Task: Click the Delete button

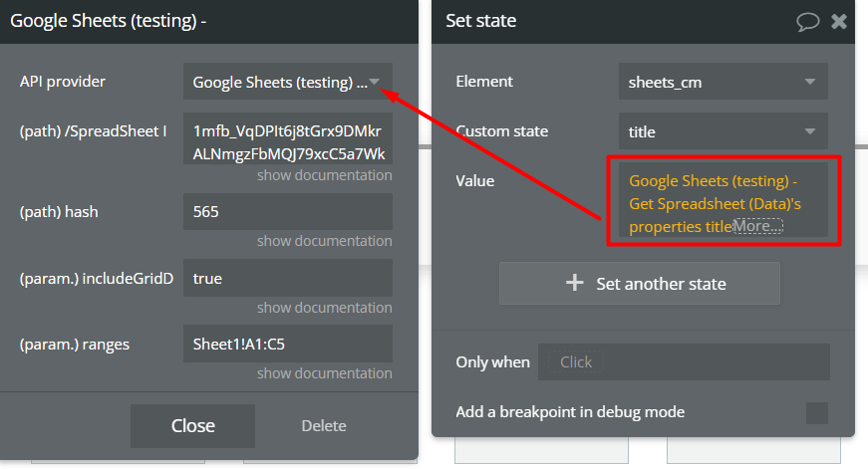Action: 324,426
